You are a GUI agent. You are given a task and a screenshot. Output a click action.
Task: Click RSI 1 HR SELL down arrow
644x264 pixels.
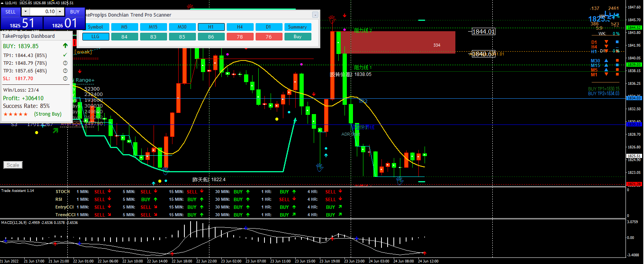click(294, 199)
